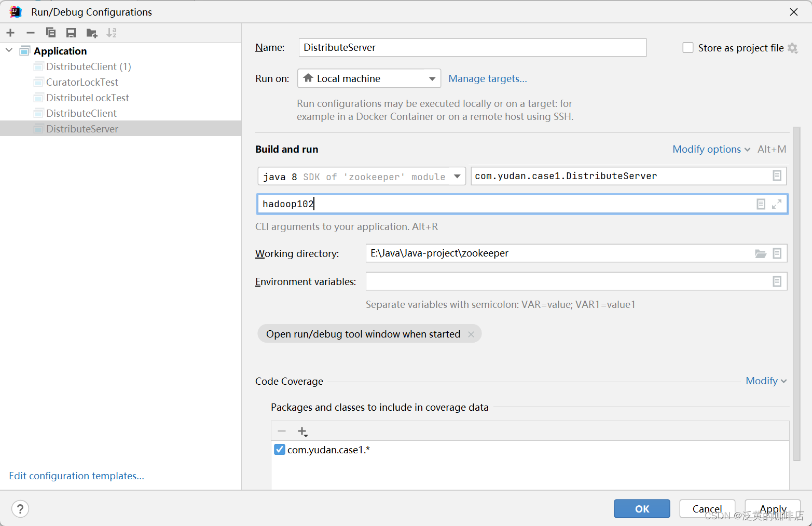Screen dimensions: 812x526
Task: Add a new configuration with the plus icon
Action: [x=10, y=33]
